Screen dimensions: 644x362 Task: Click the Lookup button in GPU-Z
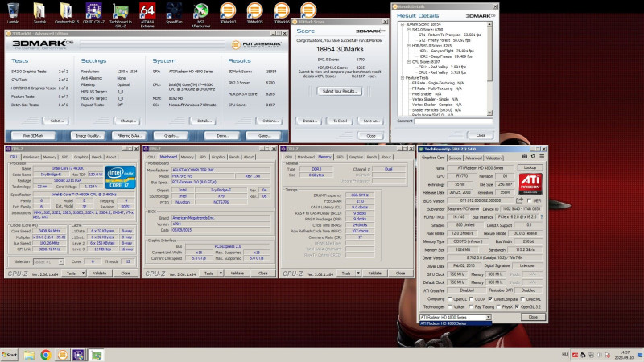(530, 167)
